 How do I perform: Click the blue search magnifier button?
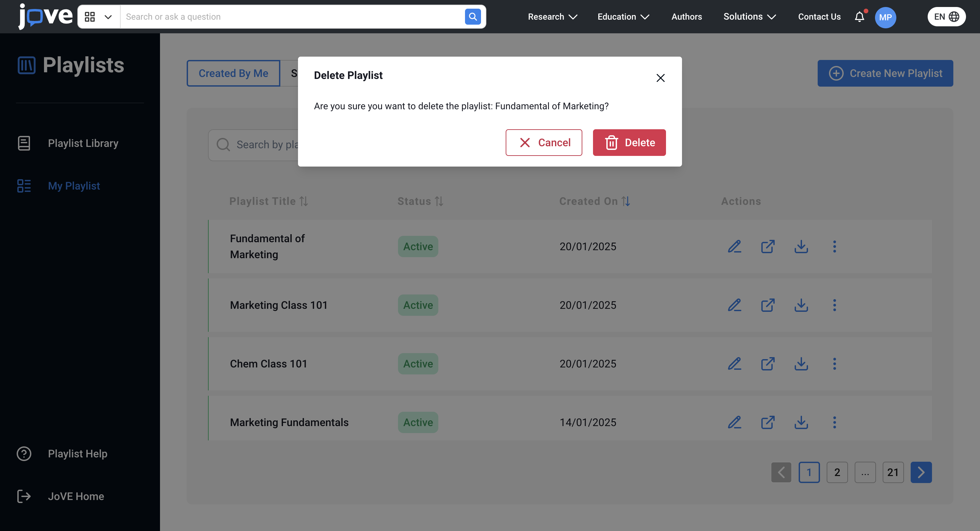pos(473,17)
